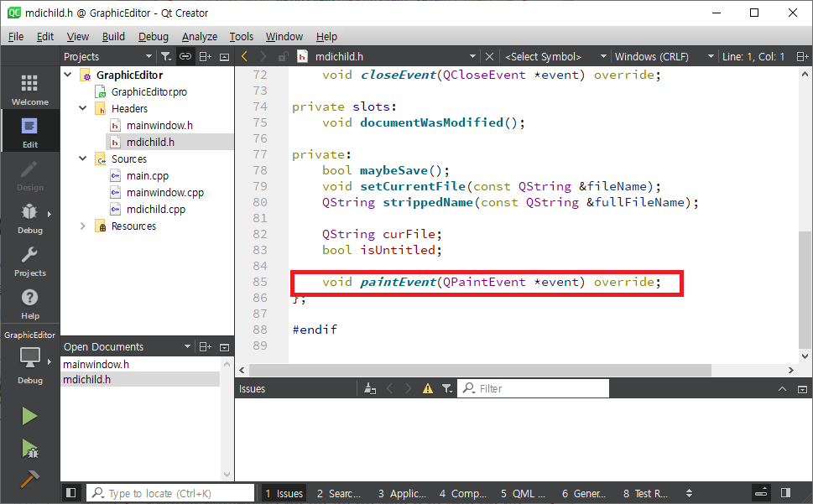Open the Window menu
Screen dimensions: 813x504
(x=284, y=36)
